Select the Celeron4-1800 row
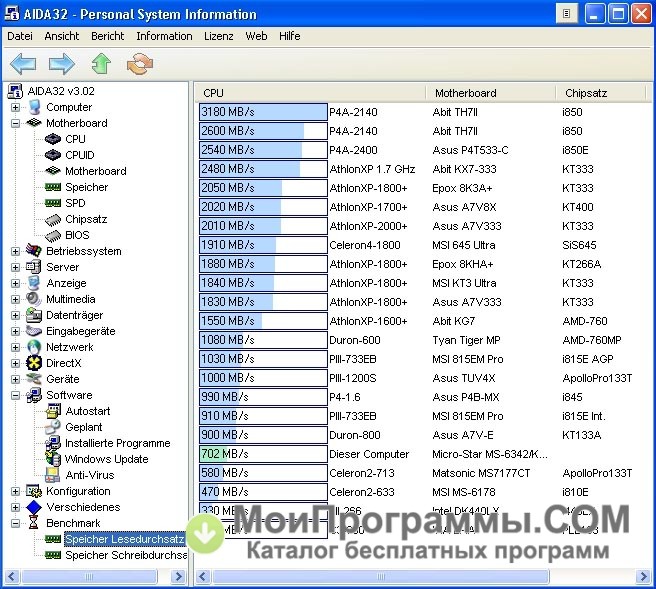Image resolution: width=656 pixels, height=589 pixels. [364, 245]
